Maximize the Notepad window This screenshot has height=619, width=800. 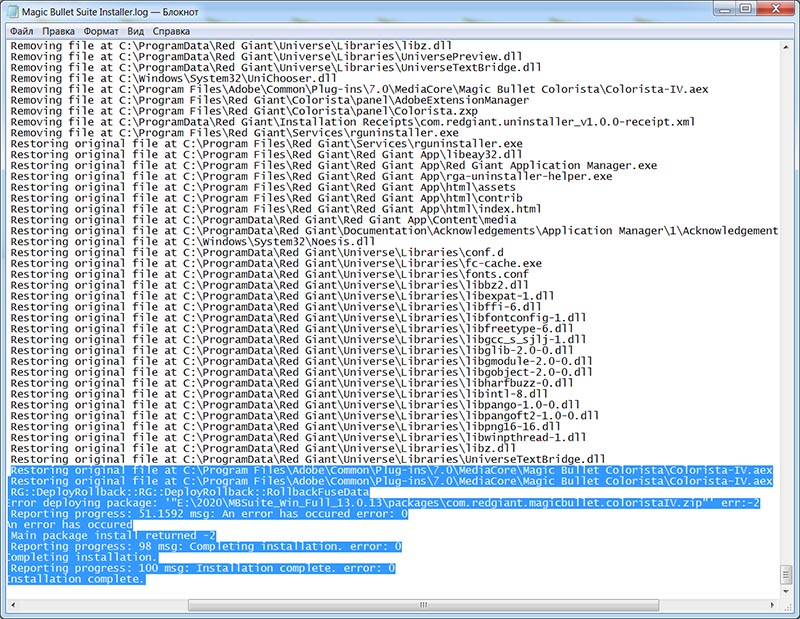[746, 9]
